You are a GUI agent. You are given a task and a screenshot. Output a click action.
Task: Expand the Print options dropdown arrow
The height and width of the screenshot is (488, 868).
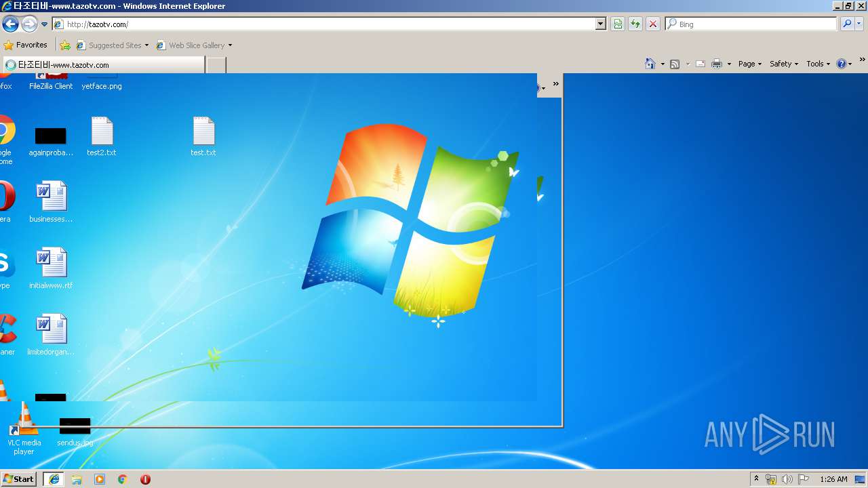(729, 64)
